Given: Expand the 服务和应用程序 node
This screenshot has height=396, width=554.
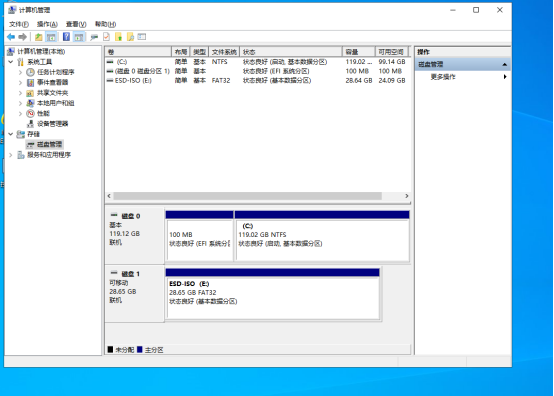Looking at the screenshot, I should (11, 155).
